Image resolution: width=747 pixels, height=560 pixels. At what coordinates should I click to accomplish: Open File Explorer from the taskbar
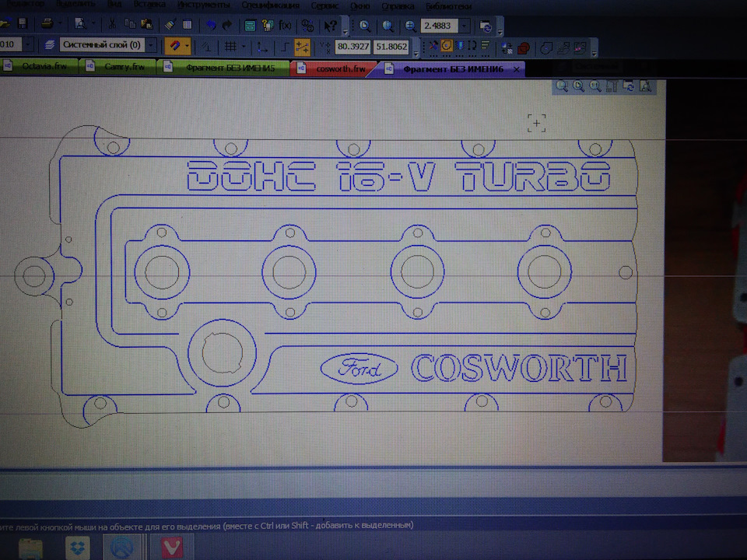click(x=31, y=548)
